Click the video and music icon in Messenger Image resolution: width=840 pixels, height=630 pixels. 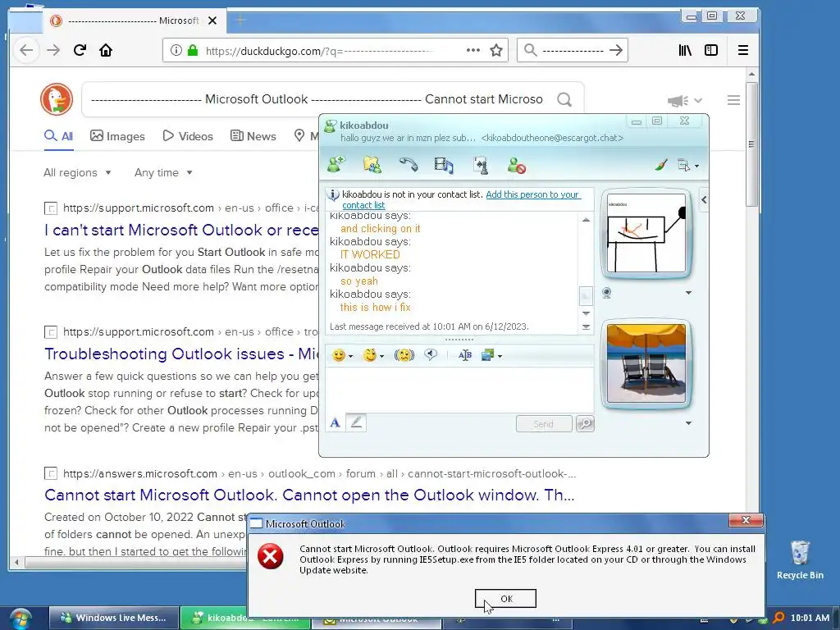pyautogui.click(x=444, y=165)
